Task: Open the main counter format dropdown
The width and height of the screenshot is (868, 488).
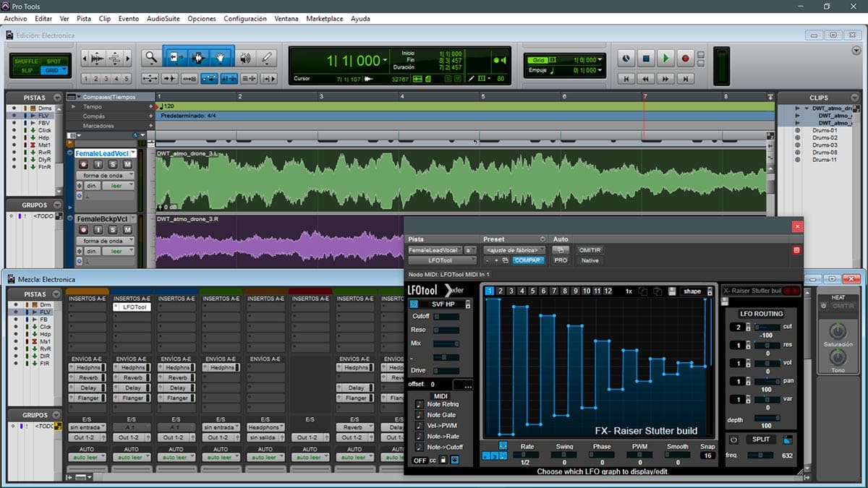Action: pyautogui.click(x=386, y=61)
